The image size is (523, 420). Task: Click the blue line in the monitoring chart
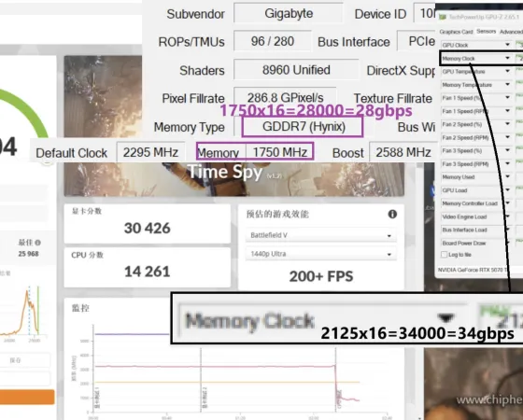click(x=132, y=334)
